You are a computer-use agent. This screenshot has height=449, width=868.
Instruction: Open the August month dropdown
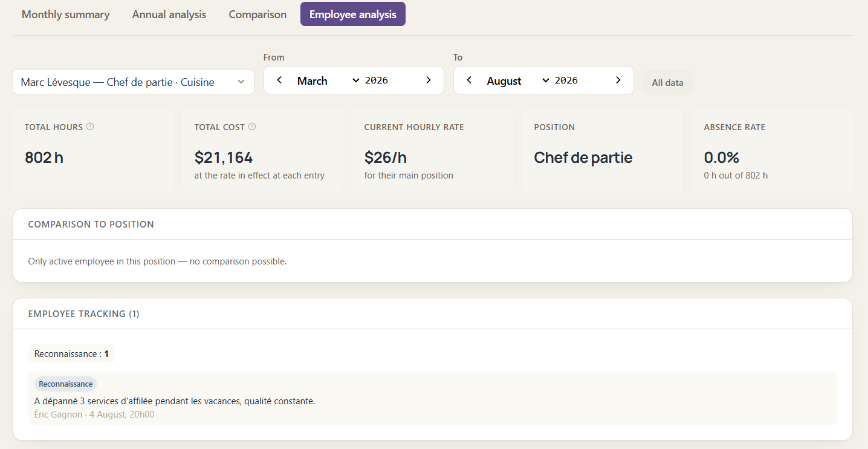coord(518,80)
